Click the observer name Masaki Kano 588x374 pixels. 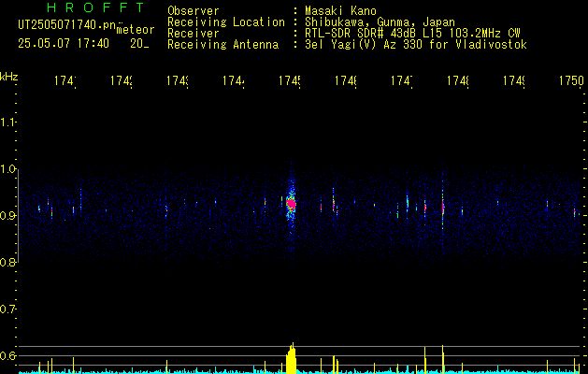[340, 11]
